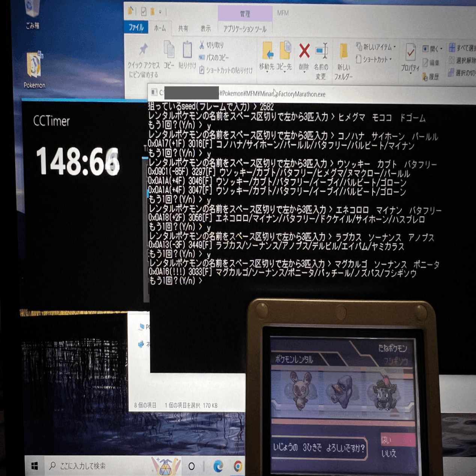476x476 pixels.
Task: Launch Microsoft Edge from taskbar
Action: pos(218,466)
